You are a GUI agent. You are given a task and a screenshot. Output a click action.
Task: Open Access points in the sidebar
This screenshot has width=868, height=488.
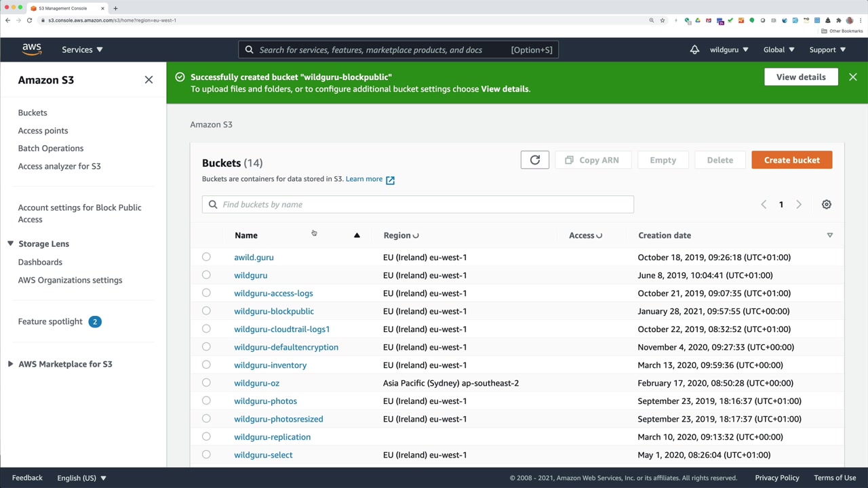coord(43,131)
